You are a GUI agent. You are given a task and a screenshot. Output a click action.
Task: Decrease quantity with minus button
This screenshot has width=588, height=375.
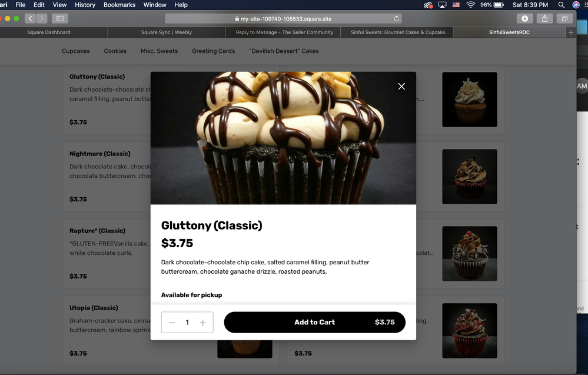[x=172, y=323]
